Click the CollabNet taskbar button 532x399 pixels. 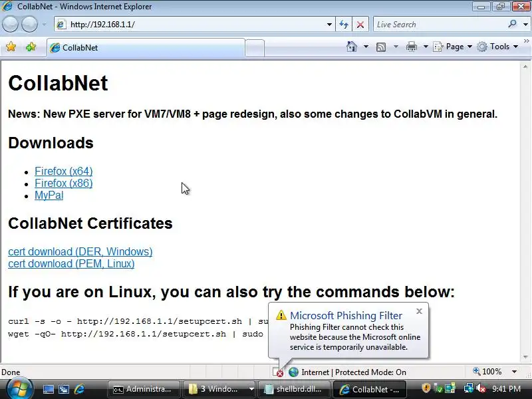tap(369, 389)
